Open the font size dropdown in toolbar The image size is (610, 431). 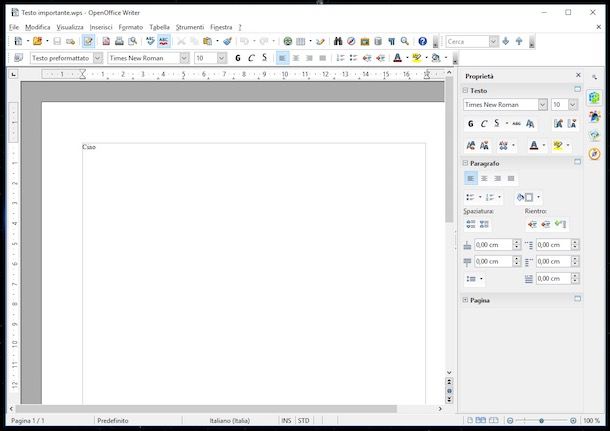[222, 58]
